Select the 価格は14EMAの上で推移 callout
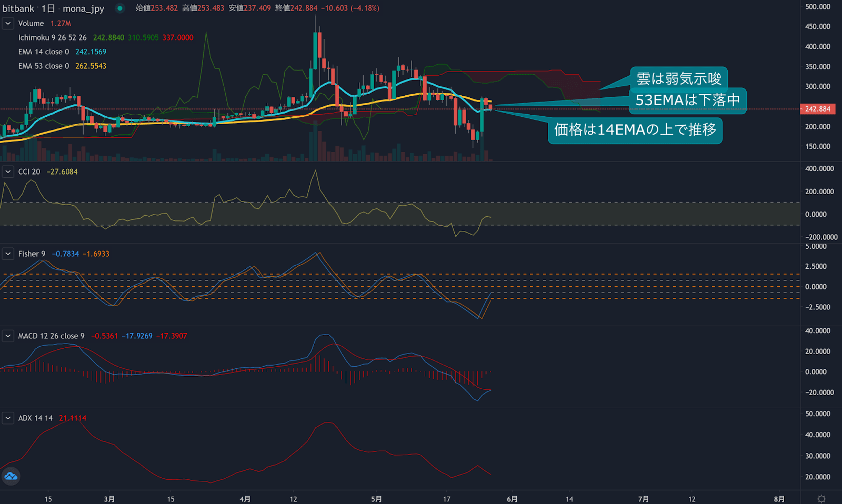The height and width of the screenshot is (504, 842). [x=635, y=130]
